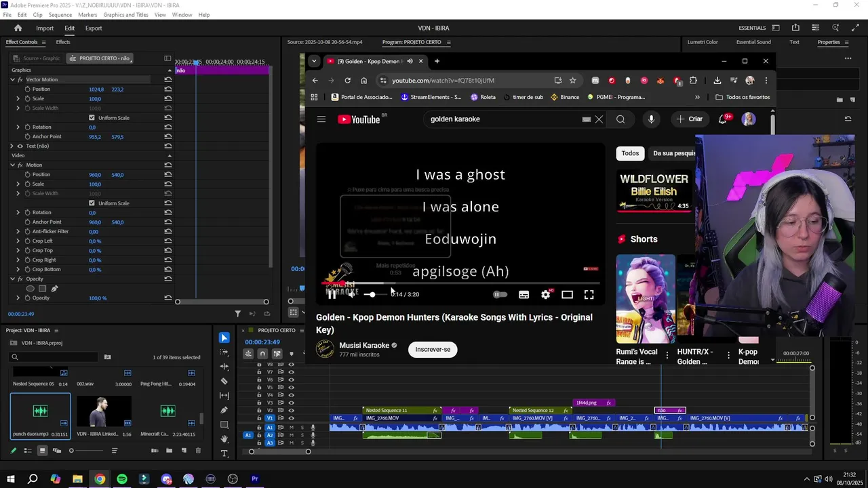The image size is (868, 488).
Task: Click Insert and overwrite as nests button
Action: [x=248, y=354]
